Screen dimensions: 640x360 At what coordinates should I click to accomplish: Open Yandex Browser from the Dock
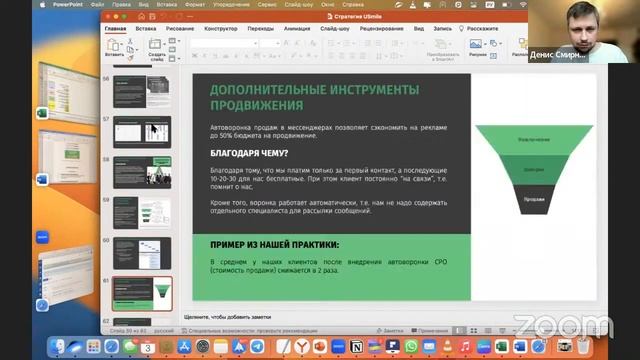(302, 347)
